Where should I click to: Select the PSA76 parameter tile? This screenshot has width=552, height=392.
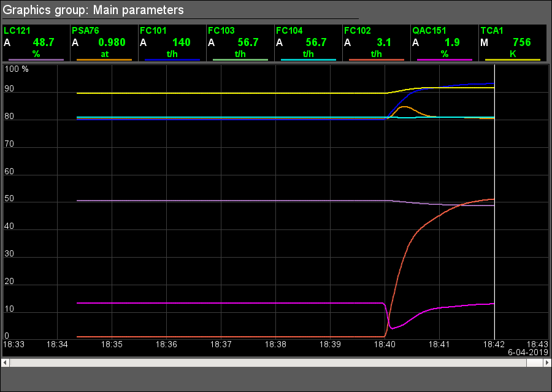point(104,43)
